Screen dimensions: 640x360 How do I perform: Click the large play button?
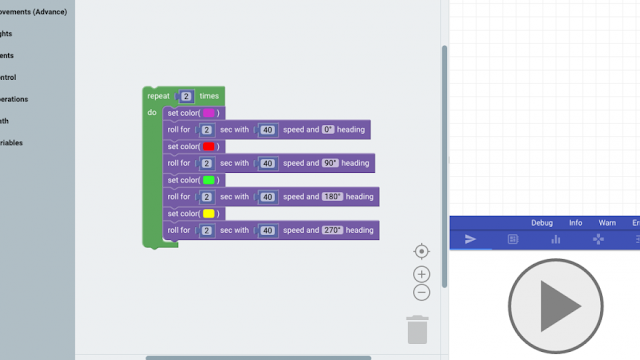pos(556,306)
